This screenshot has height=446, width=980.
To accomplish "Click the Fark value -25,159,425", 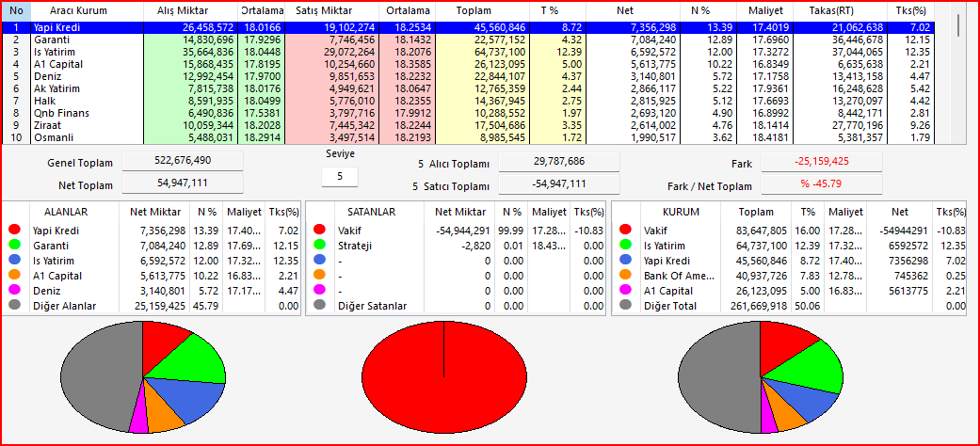I will point(822,162).
